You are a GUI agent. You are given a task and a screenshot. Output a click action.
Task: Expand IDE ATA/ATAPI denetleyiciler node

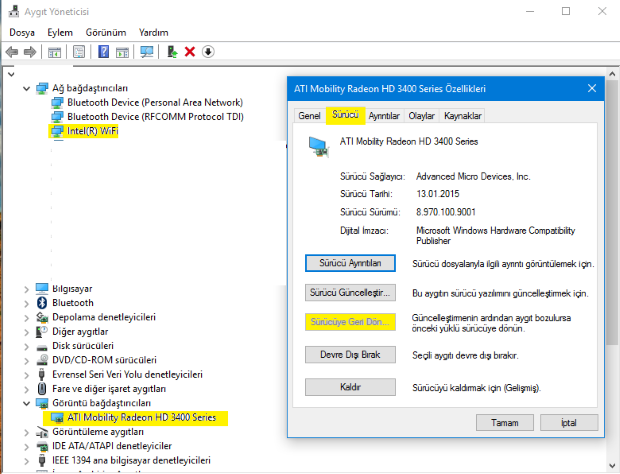click(26, 447)
